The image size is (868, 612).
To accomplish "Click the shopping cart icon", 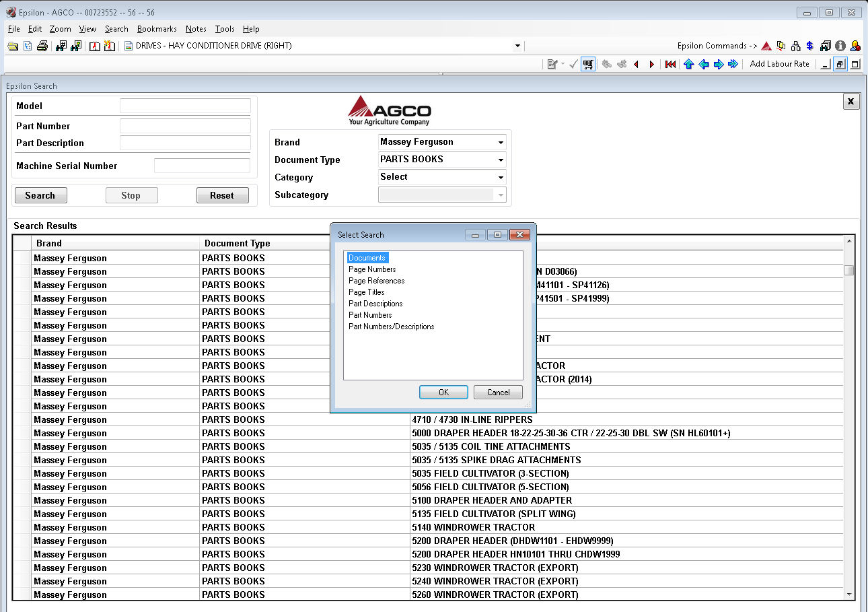I will pyautogui.click(x=588, y=64).
